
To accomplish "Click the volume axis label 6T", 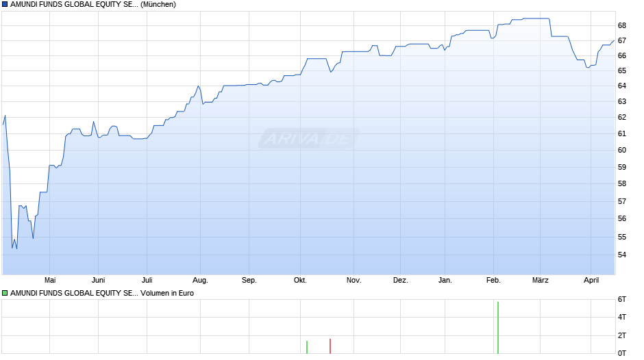I will 622,299.
